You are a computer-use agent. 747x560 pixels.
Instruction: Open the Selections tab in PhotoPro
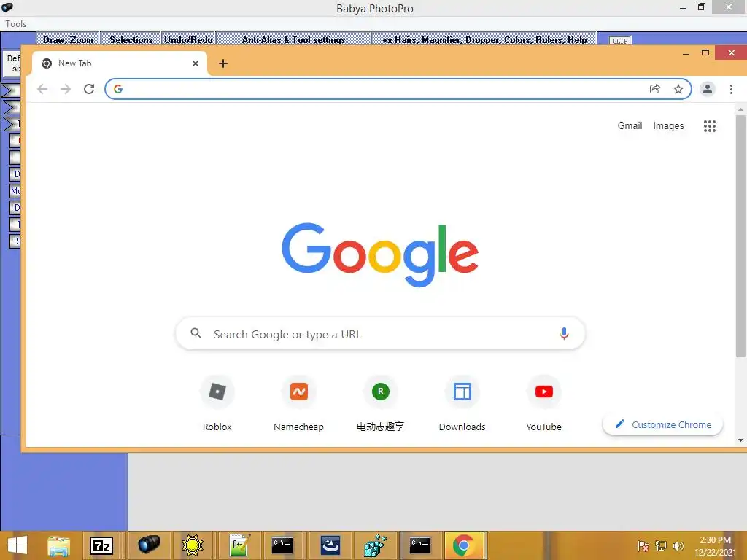[x=131, y=39]
